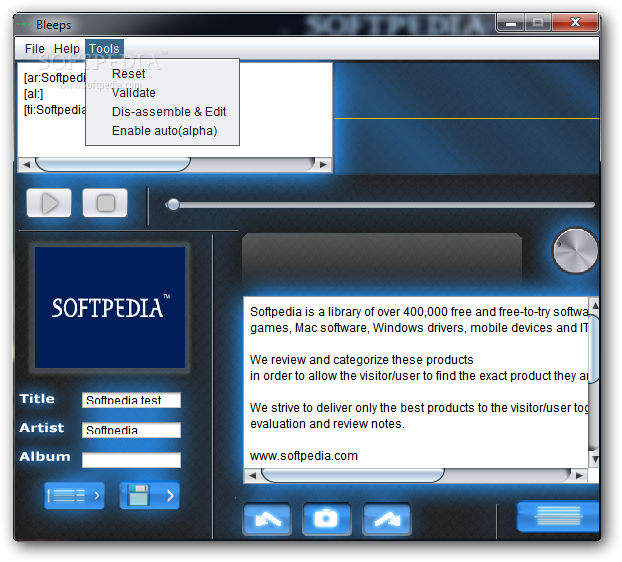Click the 'games, Mac software' lyric line
Image resolution: width=622 pixels, height=562 pixels.
pyautogui.click(x=419, y=328)
